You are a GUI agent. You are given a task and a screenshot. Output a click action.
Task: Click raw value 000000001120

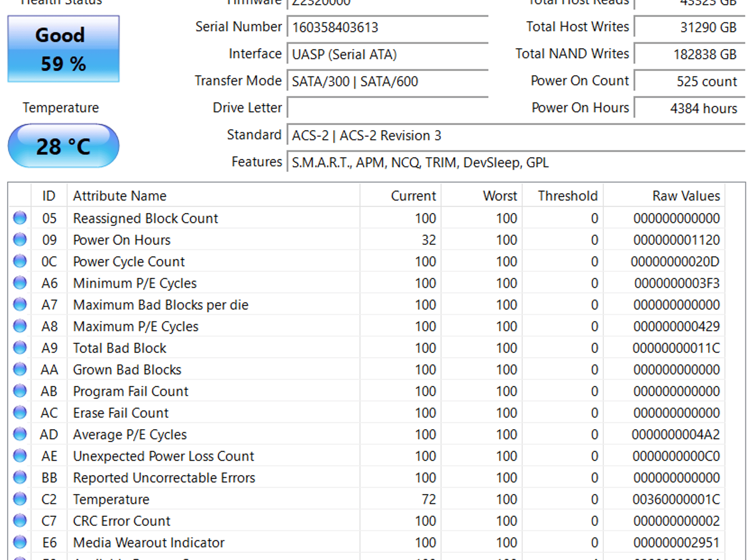coord(677,240)
